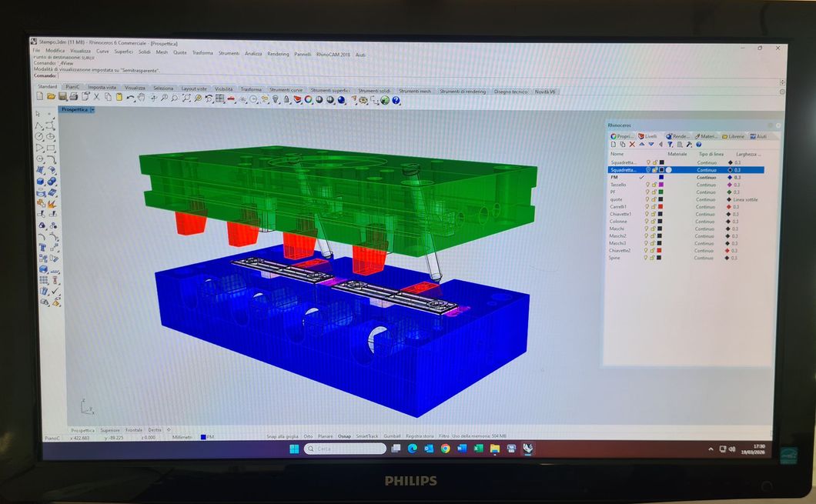Click the SmartTrack status bar button
This screenshot has height=504, width=816.
(367, 436)
